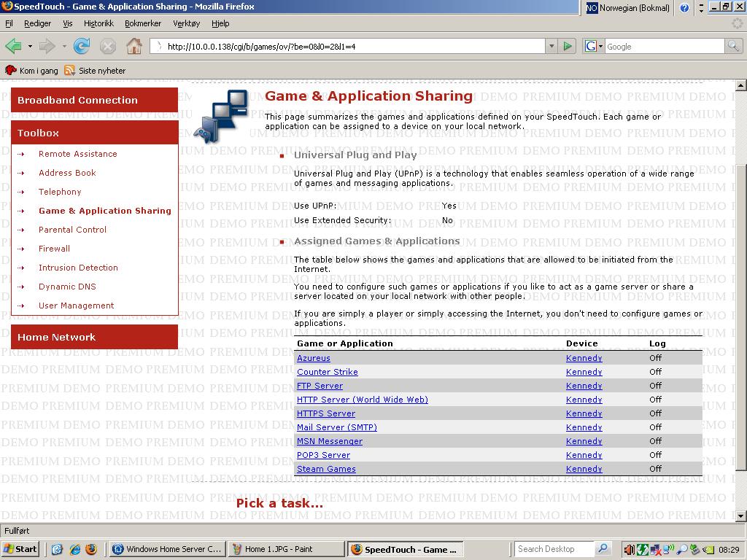The image size is (747, 560).
Task: Open the Vis menu
Action: [x=68, y=23]
